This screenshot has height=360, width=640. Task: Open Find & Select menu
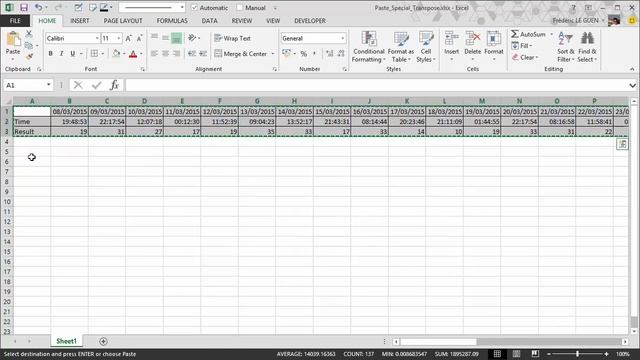(x=587, y=47)
